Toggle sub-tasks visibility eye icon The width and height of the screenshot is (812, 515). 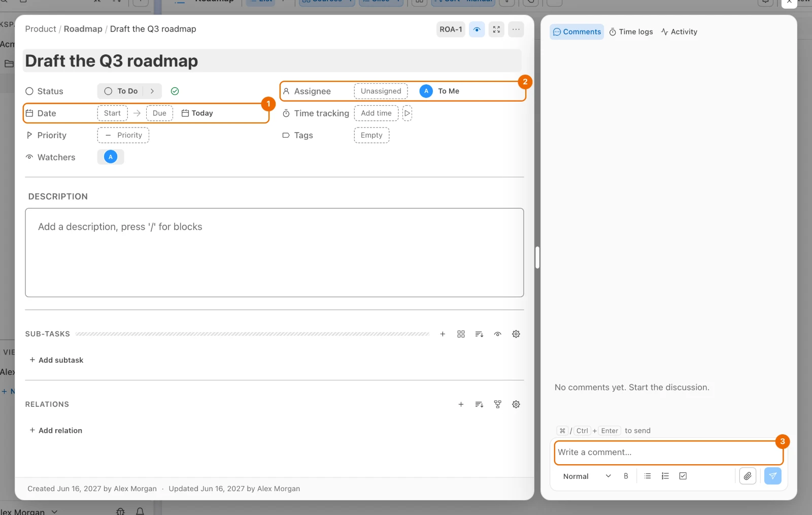(x=497, y=334)
